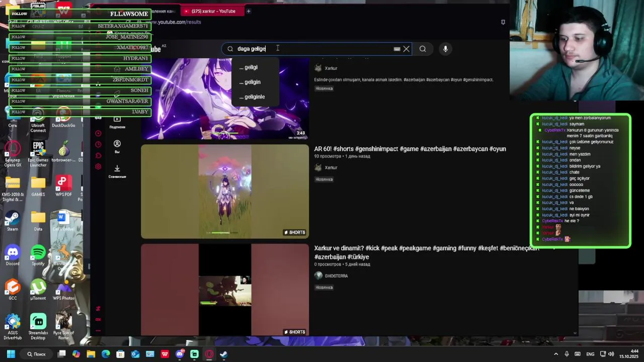Click FOLLOW for FLLAWSOME overlay row
This screenshot has width=644, height=362.
(x=19, y=14)
